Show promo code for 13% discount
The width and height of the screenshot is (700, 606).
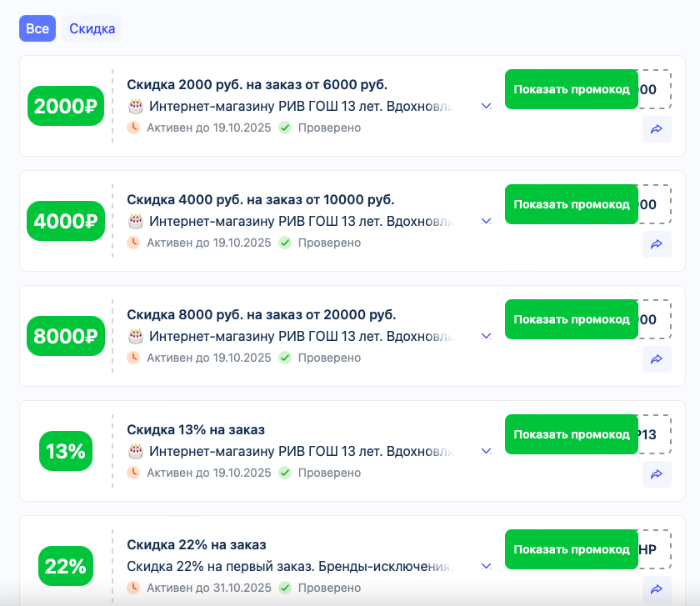pos(572,434)
